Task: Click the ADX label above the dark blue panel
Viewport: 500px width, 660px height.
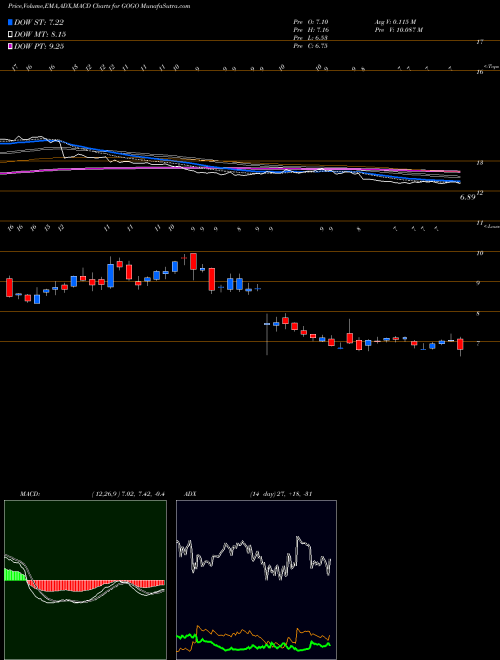Action: pyautogui.click(x=190, y=494)
